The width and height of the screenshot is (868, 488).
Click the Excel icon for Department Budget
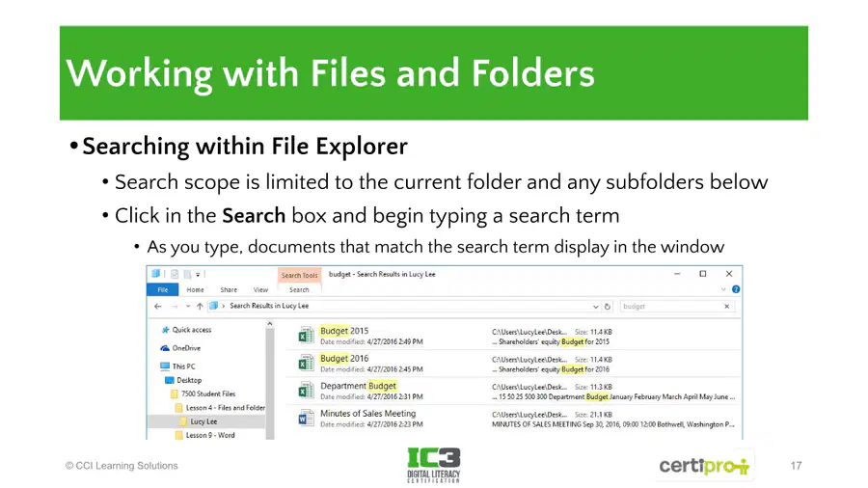point(306,391)
